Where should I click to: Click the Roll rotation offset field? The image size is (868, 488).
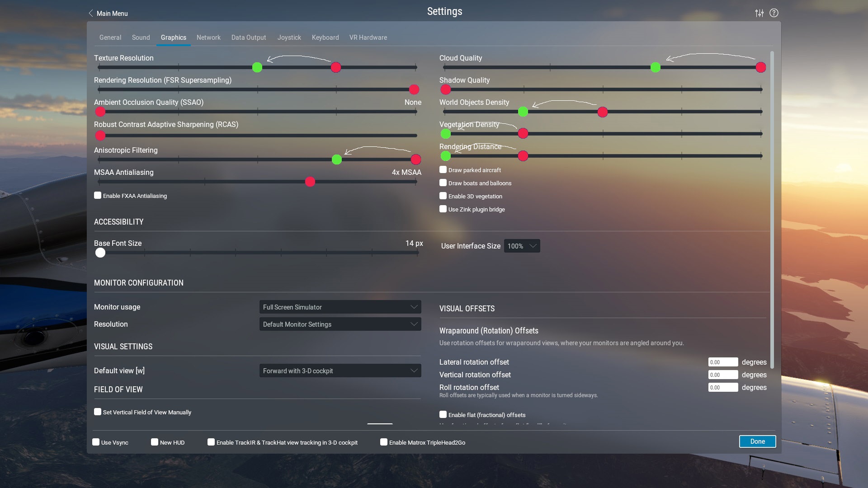[x=723, y=387]
